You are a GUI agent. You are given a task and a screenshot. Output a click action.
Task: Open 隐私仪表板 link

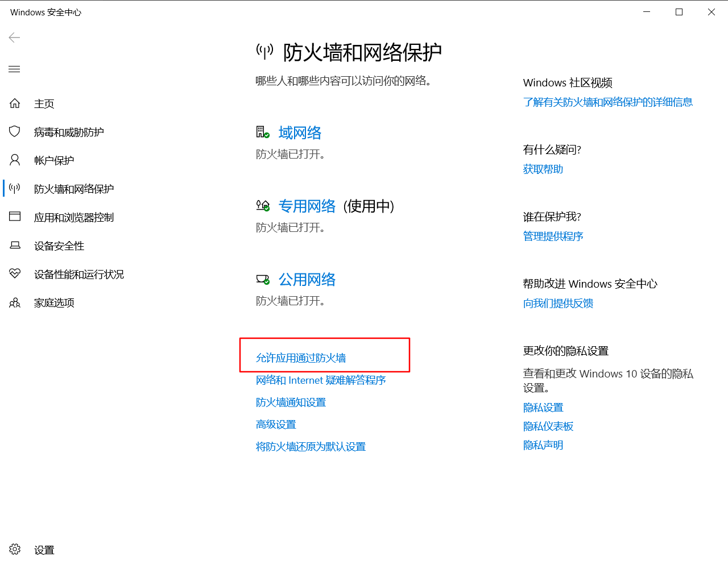(548, 426)
